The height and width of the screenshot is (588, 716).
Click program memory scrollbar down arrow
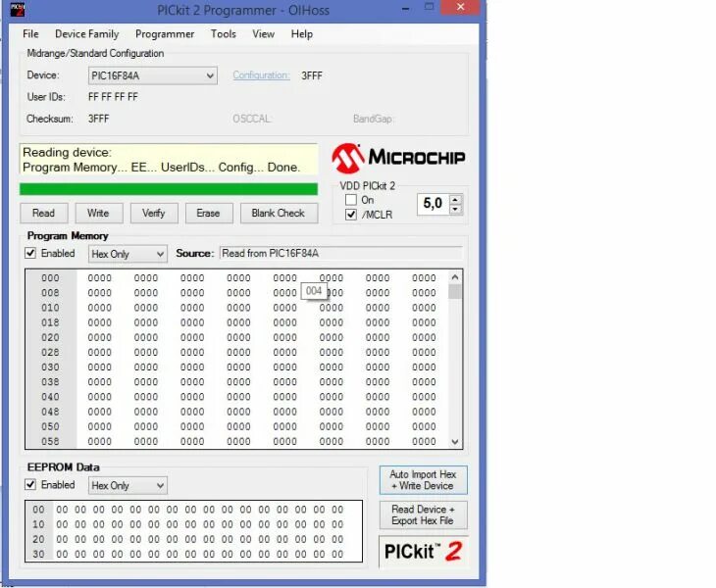[455, 442]
